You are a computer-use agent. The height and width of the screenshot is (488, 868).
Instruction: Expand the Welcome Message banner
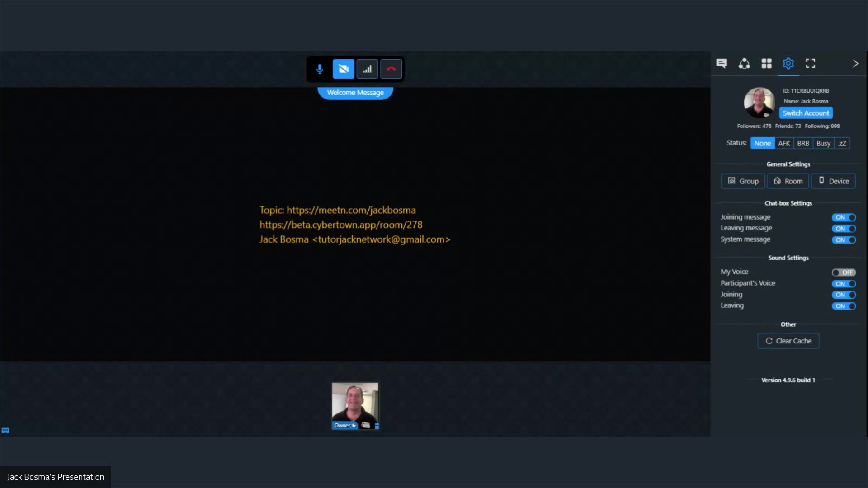(x=355, y=93)
